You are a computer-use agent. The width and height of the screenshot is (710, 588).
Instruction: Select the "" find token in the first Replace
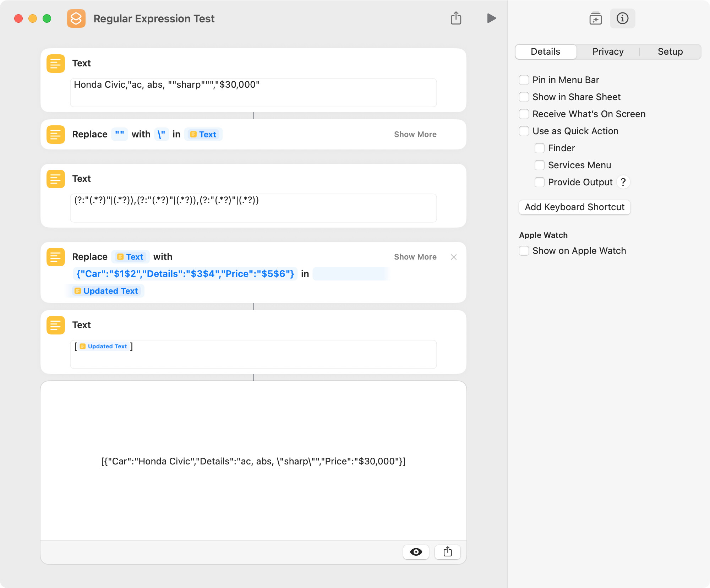120,135
